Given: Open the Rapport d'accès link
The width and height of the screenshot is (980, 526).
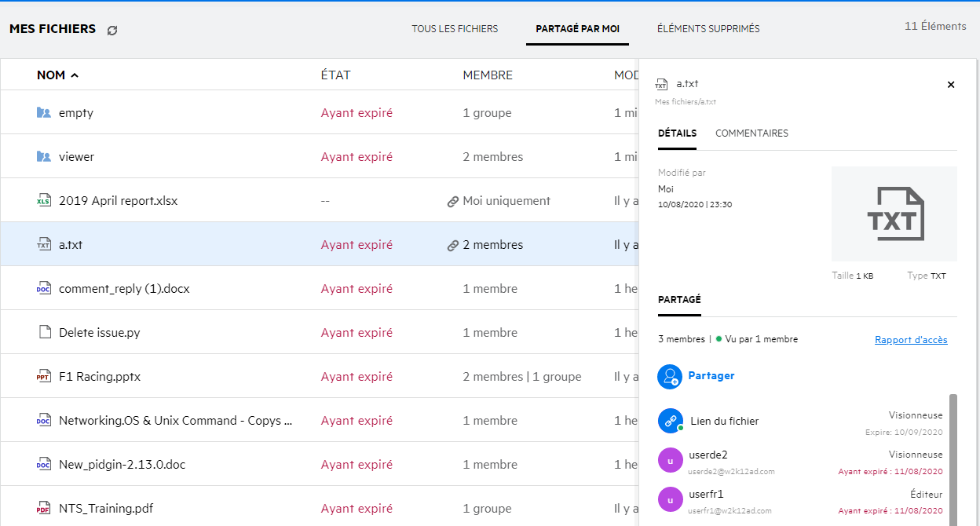Looking at the screenshot, I should click(911, 340).
